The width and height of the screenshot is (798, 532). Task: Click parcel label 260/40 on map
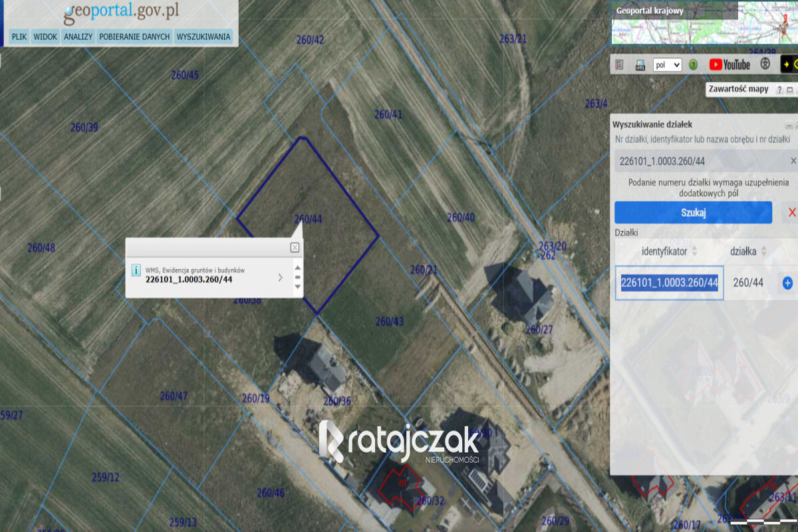(461, 217)
